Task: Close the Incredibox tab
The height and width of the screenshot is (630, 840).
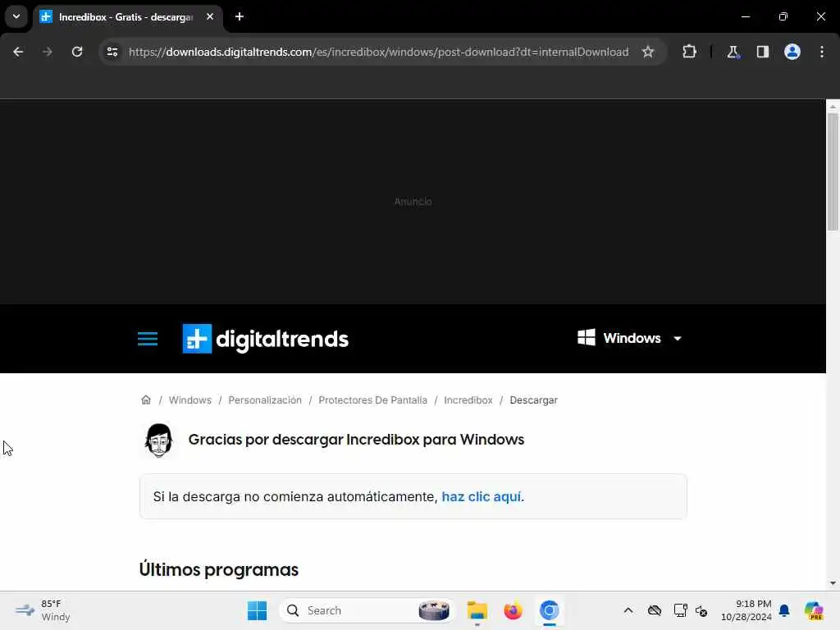Action: 210,16
